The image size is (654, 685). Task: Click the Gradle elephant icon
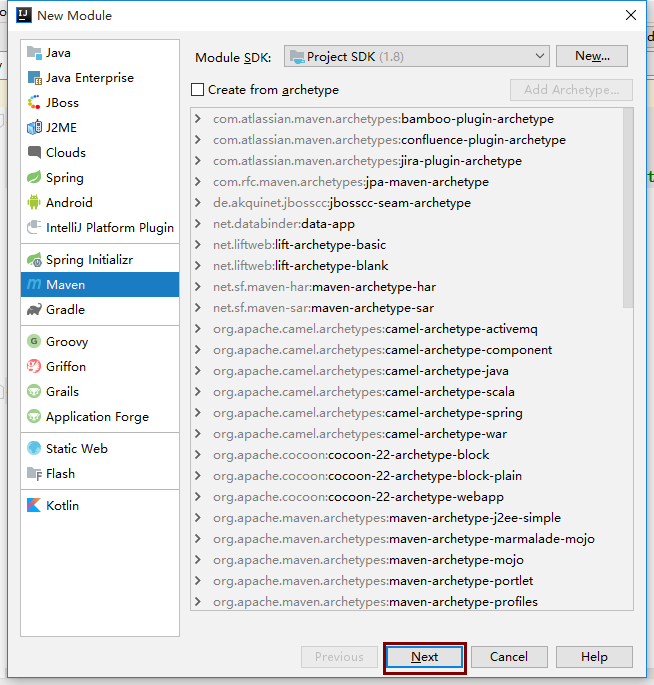(x=34, y=309)
